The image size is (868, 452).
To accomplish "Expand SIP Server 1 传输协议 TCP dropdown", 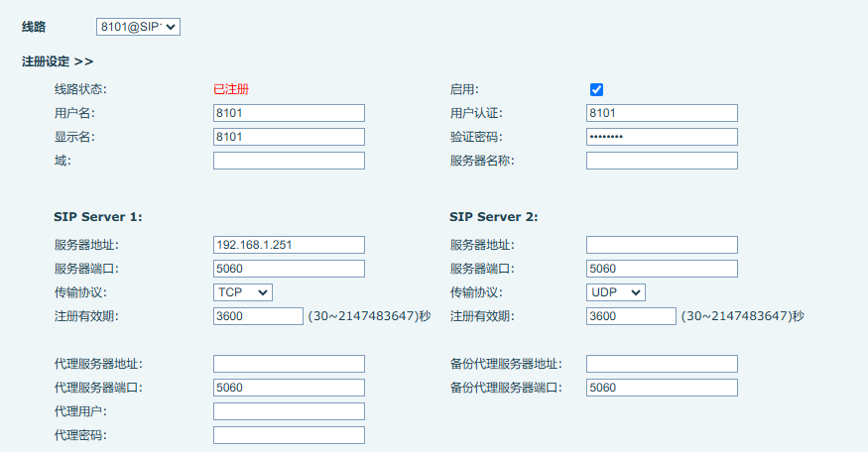I will coord(242,292).
